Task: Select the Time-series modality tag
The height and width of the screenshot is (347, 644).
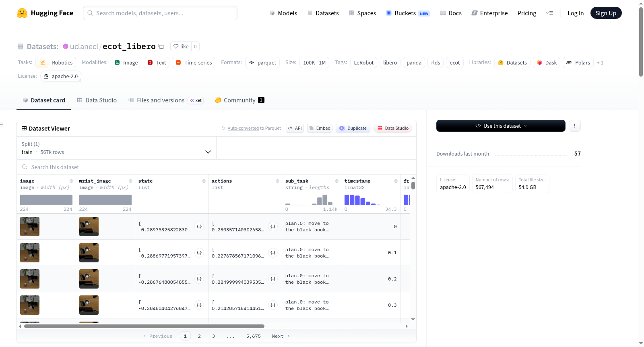Action: click(194, 62)
